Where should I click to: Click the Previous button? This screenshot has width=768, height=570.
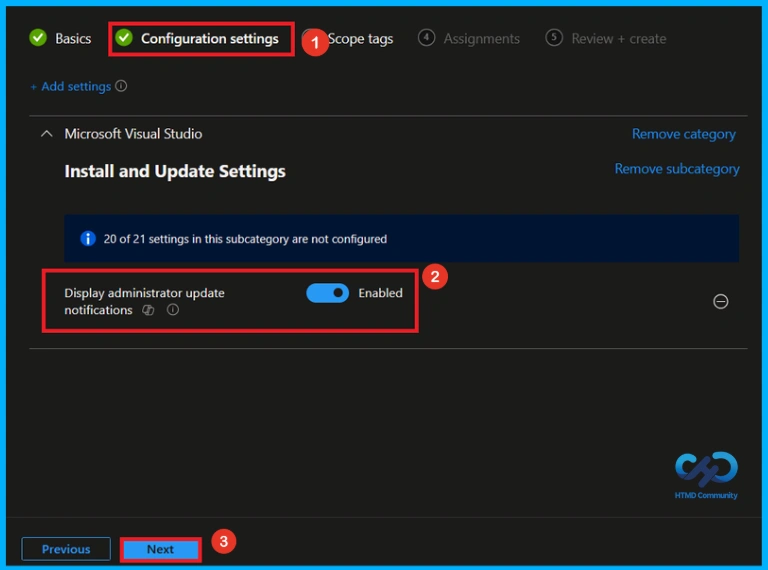point(66,549)
